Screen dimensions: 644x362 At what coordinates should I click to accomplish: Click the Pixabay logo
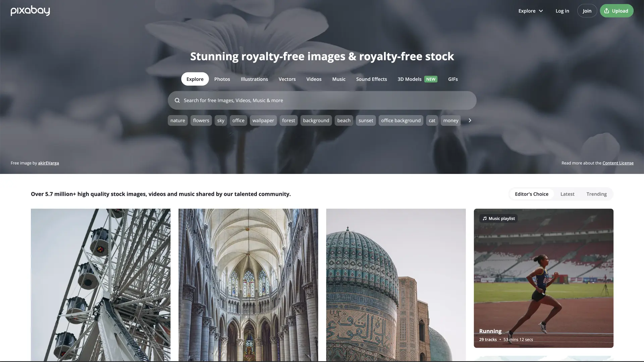tap(30, 11)
